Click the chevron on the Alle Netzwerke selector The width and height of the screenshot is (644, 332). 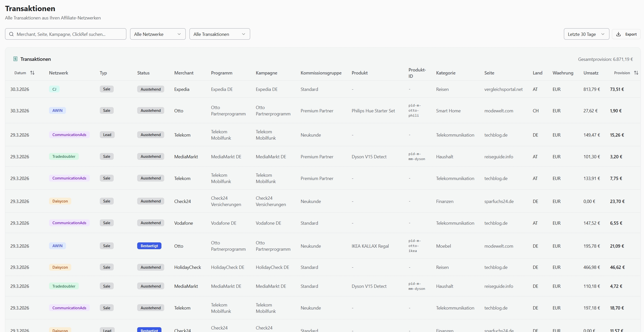click(179, 34)
